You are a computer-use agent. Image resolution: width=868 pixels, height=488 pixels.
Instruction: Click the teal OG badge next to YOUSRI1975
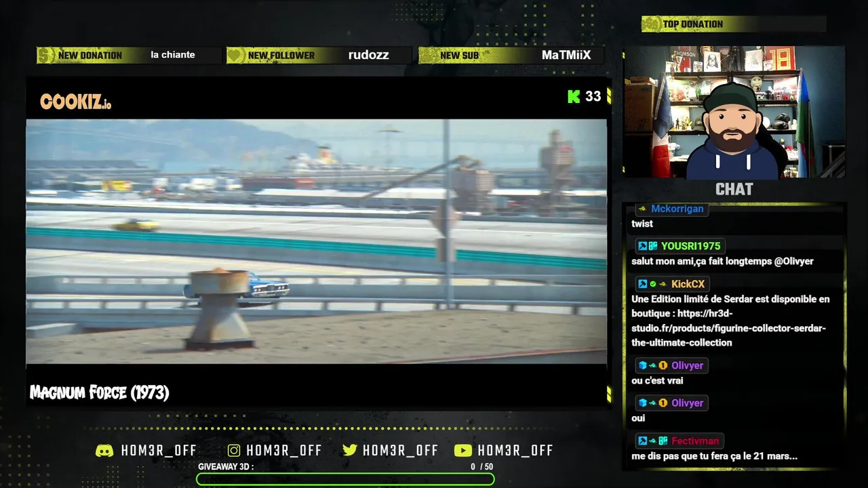point(653,246)
